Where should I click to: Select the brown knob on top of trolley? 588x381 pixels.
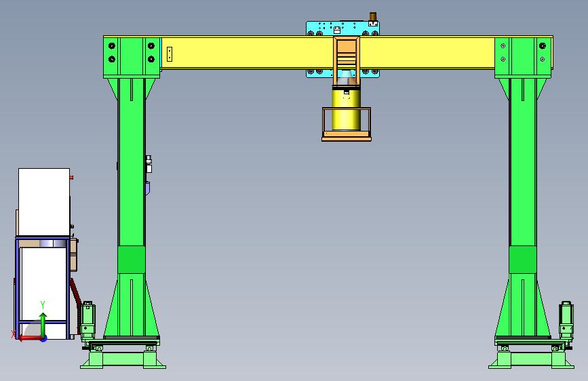[x=373, y=16]
